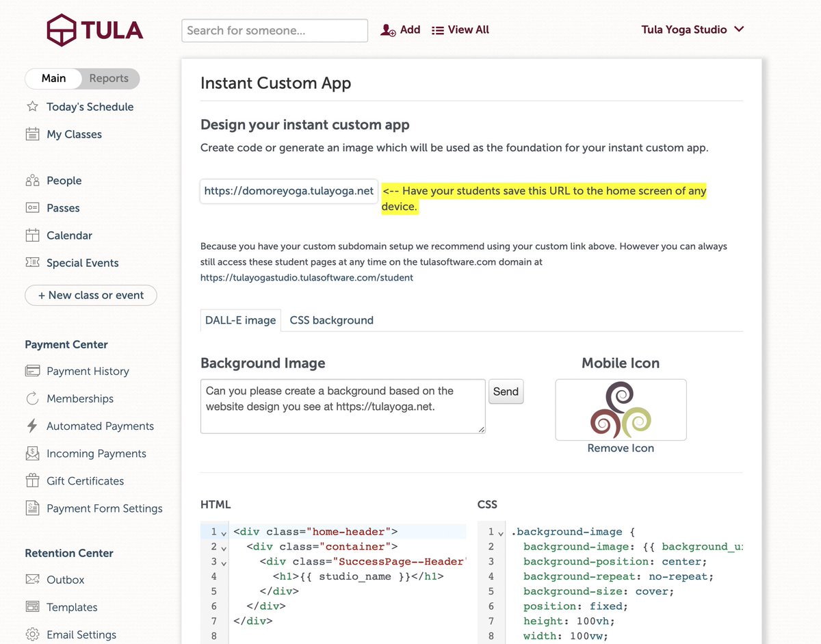Click the Send button

point(506,391)
